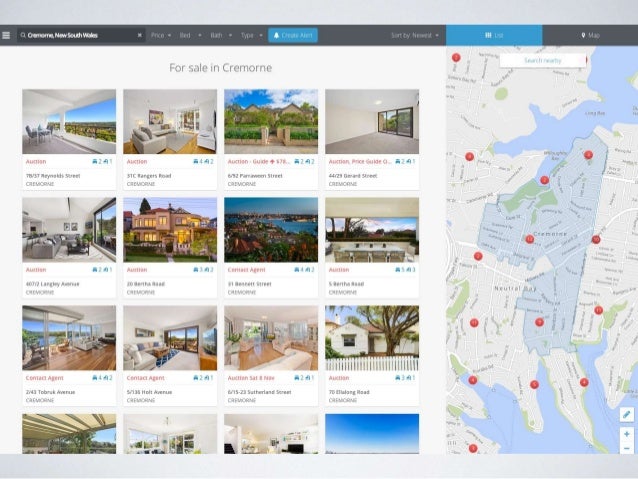Viewport: 638px width, 479px height.
Task: Click the For sale in Cremorne heading
Action: 221,68
